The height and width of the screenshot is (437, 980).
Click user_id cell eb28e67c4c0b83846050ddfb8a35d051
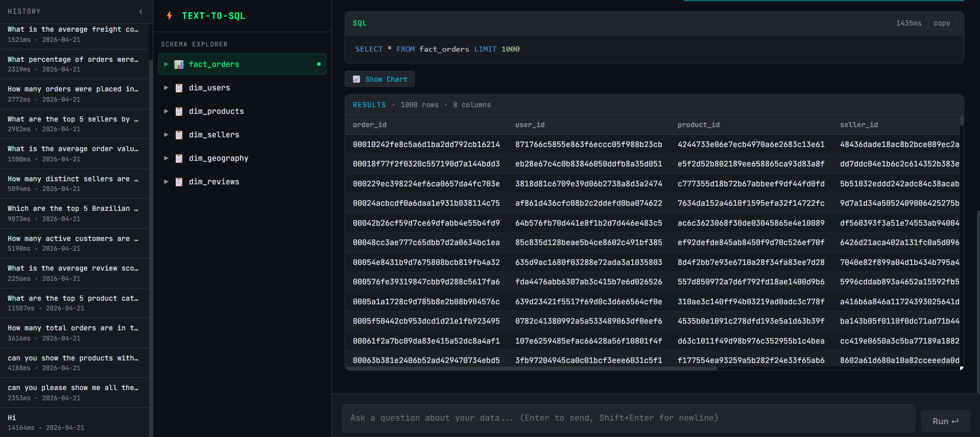pyautogui.click(x=589, y=164)
